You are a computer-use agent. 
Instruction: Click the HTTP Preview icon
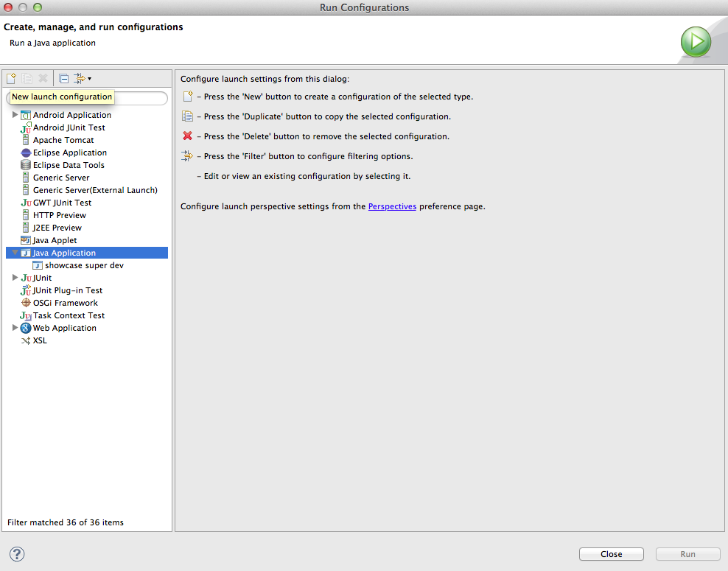(x=26, y=215)
